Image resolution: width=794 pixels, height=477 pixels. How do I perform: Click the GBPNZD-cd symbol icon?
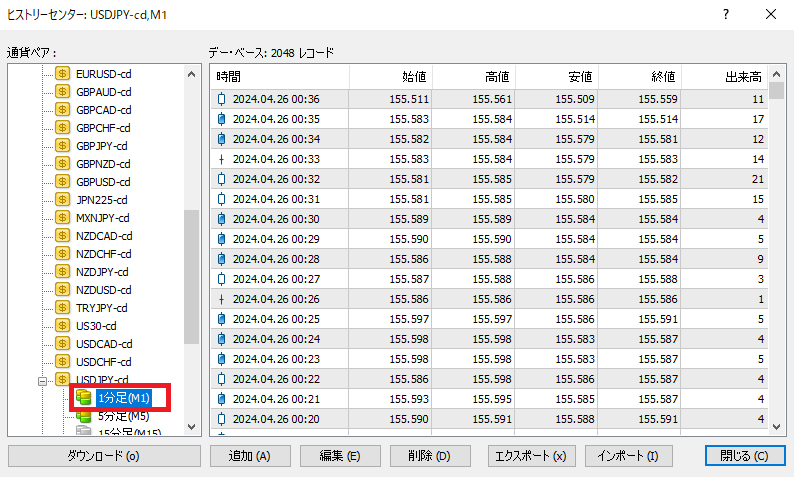point(62,164)
